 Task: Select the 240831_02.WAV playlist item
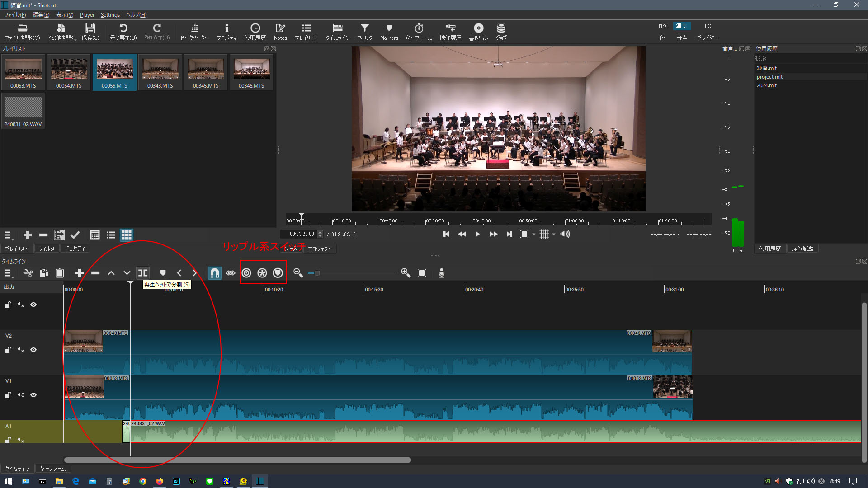(23, 111)
